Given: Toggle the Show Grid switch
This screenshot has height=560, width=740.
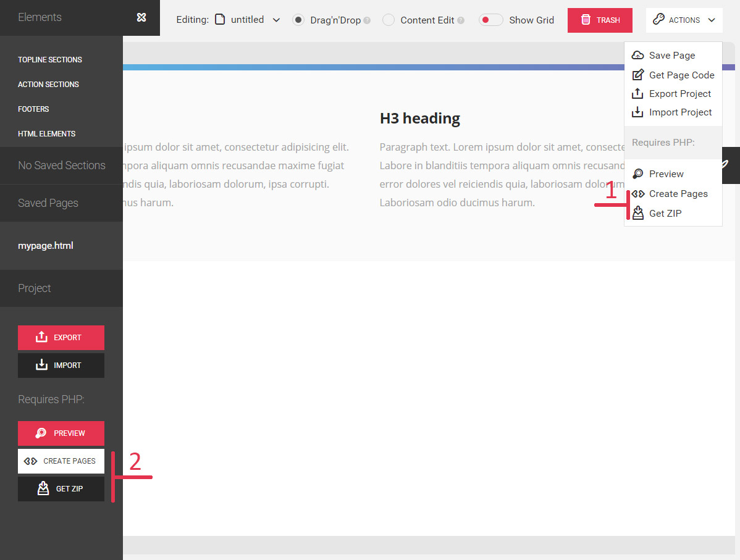Looking at the screenshot, I should [x=490, y=20].
